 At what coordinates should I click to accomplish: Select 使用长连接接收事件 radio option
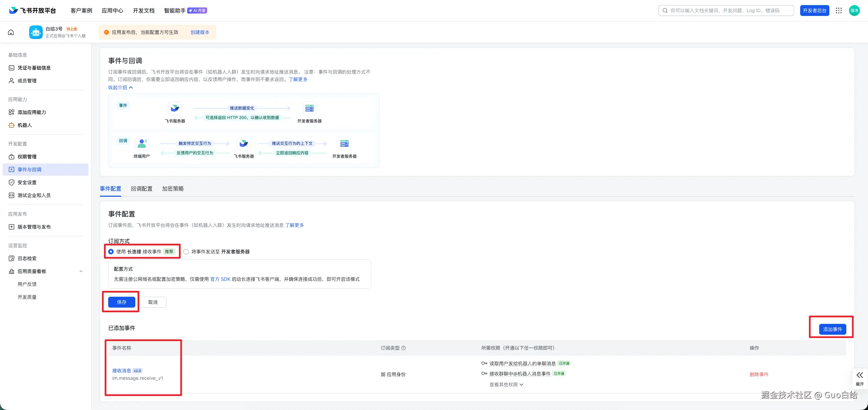pos(111,252)
